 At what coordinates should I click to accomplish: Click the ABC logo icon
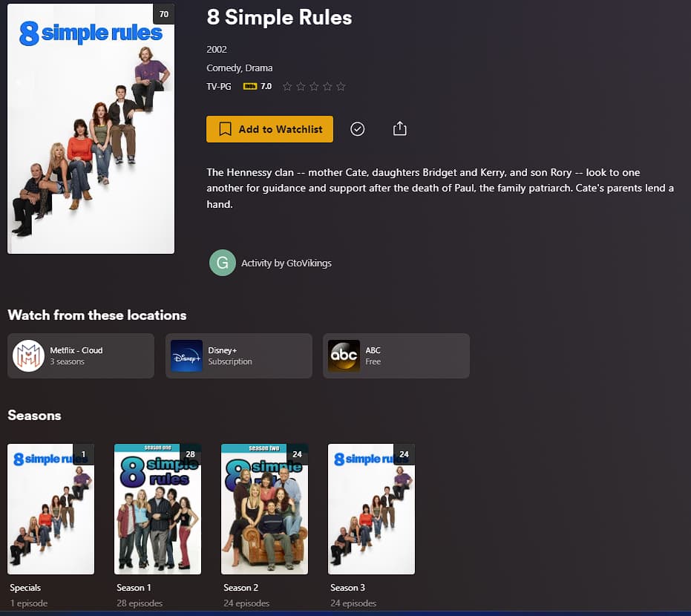pos(344,355)
